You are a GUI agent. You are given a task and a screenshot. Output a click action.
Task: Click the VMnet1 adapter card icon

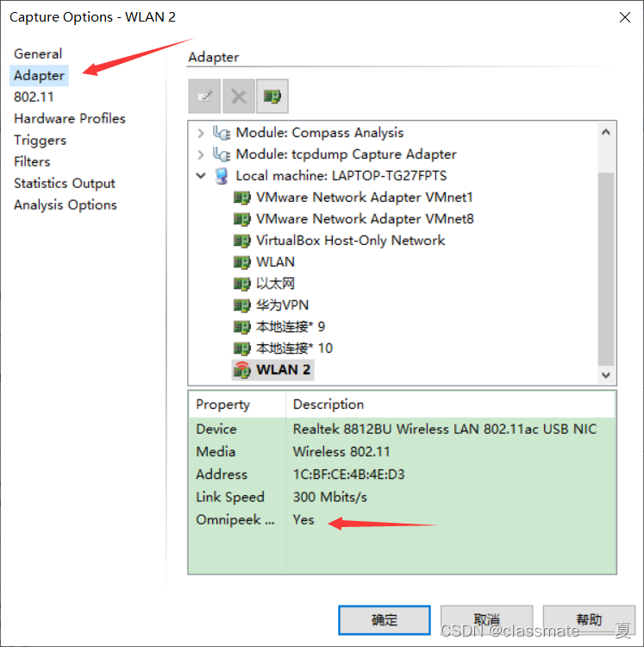(x=242, y=198)
